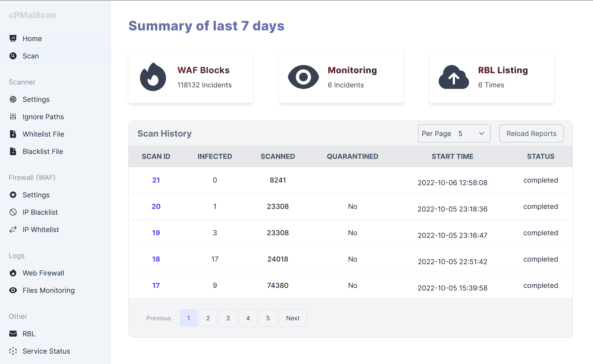Click scanned value 24018
Image resolution: width=593 pixels, height=364 pixels.
pyautogui.click(x=278, y=259)
